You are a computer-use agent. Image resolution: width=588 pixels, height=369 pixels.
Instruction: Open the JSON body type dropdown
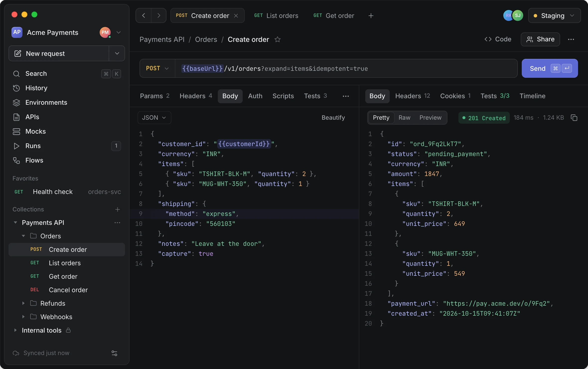(154, 118)
